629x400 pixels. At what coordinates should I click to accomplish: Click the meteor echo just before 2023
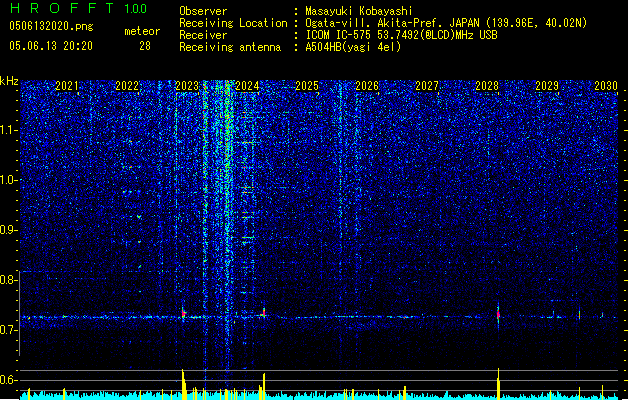184,313
